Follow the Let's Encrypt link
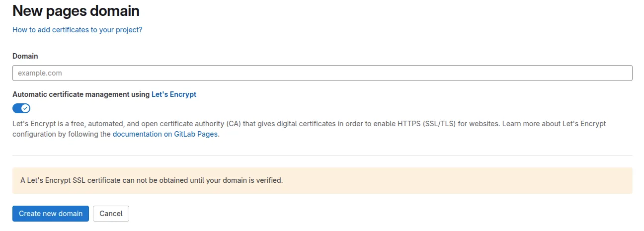644x231 pixels. pos(173,94)
